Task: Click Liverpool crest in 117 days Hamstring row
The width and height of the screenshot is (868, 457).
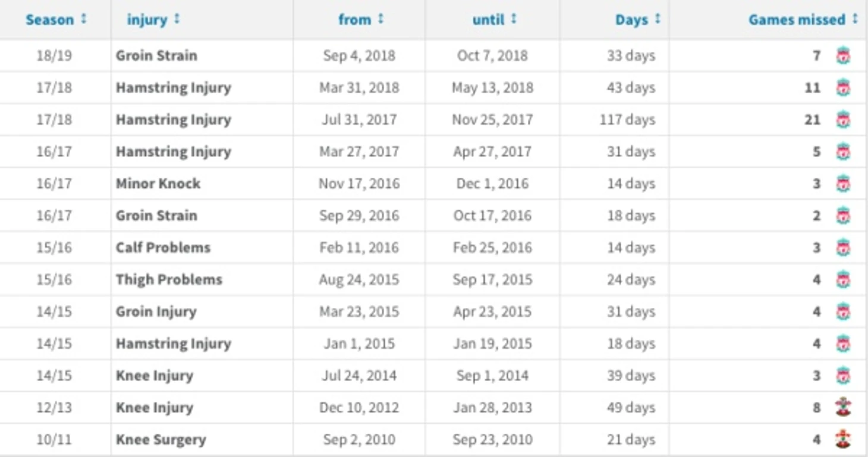Action: 843,120
